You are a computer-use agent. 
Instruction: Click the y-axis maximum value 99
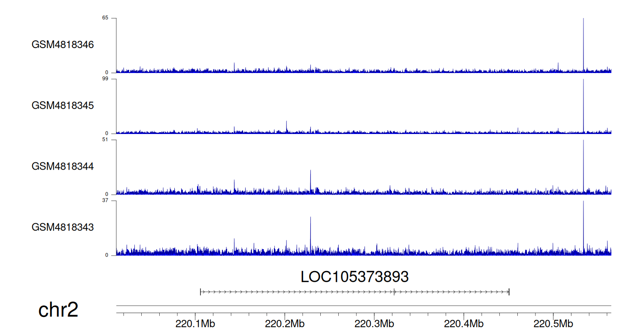[105, 79]
